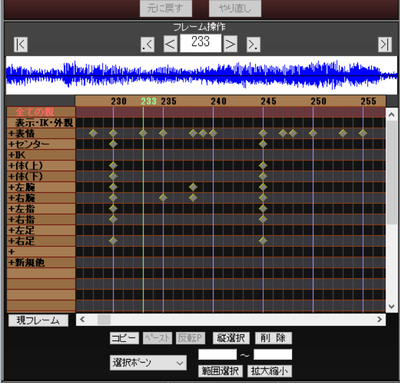The image size is (400, 383).
Task: Select the センター keyframe diamond at frame 230
Action: point(113,144)
